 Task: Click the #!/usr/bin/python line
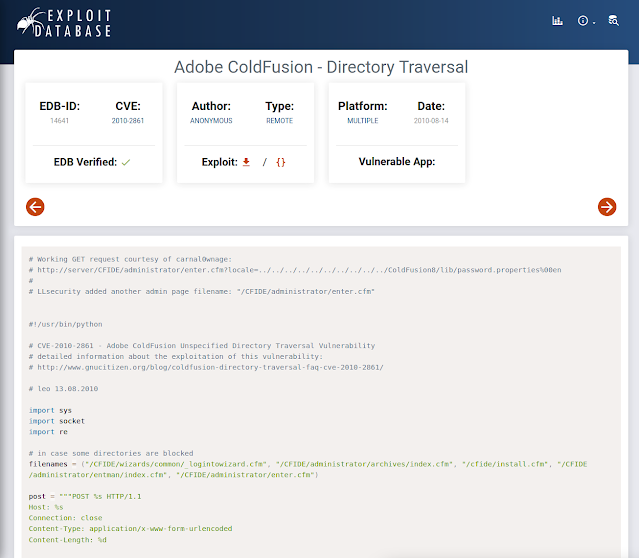[66, 324]
